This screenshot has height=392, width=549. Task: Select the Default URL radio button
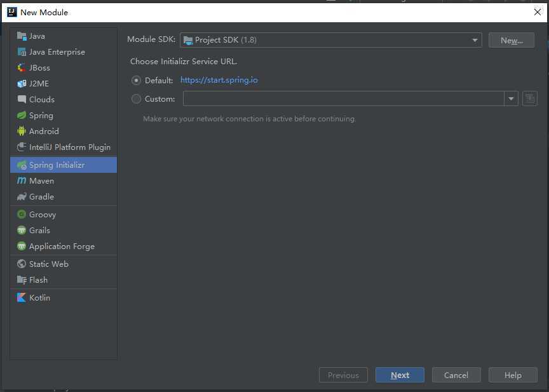pyautogui.click(x=136, y=81)
